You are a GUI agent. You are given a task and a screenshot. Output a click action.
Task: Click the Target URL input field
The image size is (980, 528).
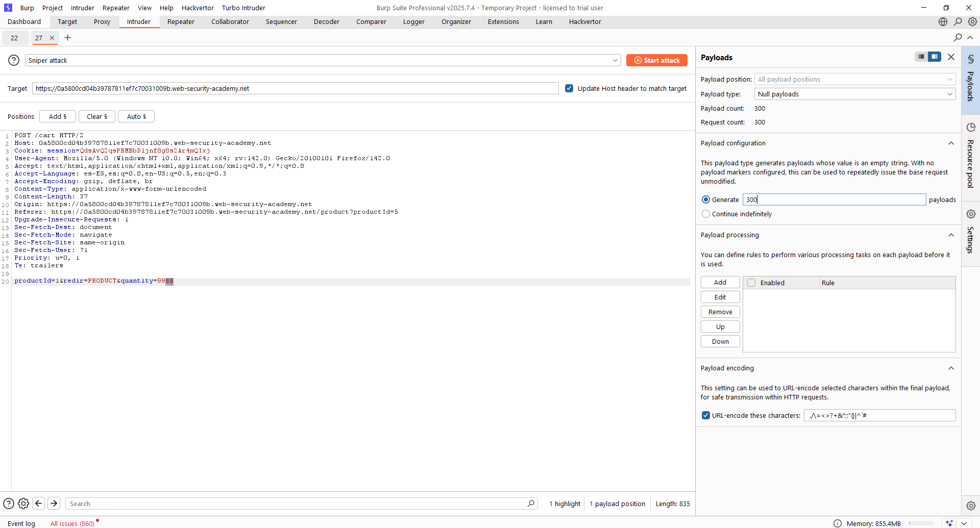tap(295, 88)
